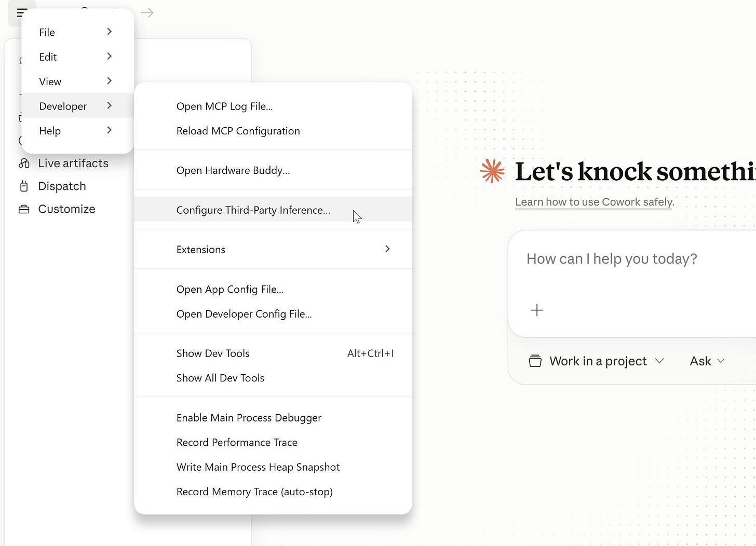Click the How can I help you today input field
Image resolution: width=756 pixels, height=546 pixels.
[x=612, y=258]
